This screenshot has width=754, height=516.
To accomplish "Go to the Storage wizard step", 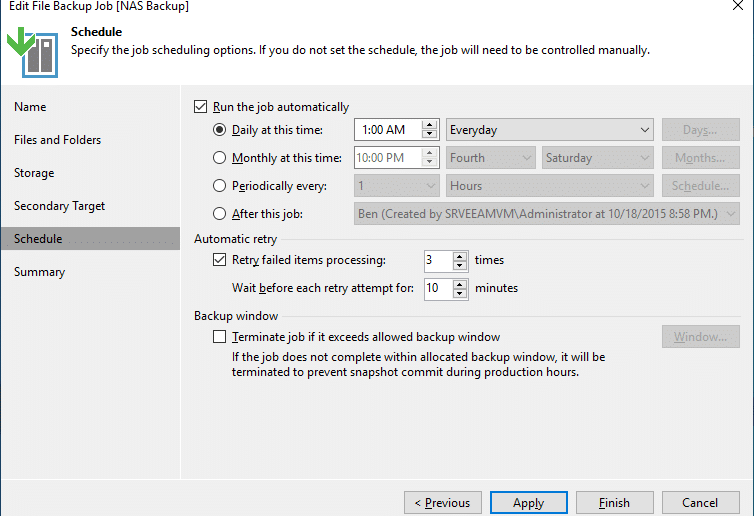I will 34,173.
